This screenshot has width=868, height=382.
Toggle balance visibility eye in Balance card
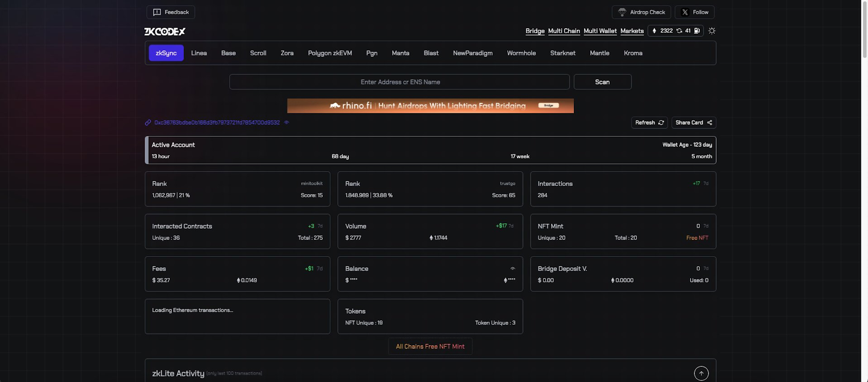point(513,269)
